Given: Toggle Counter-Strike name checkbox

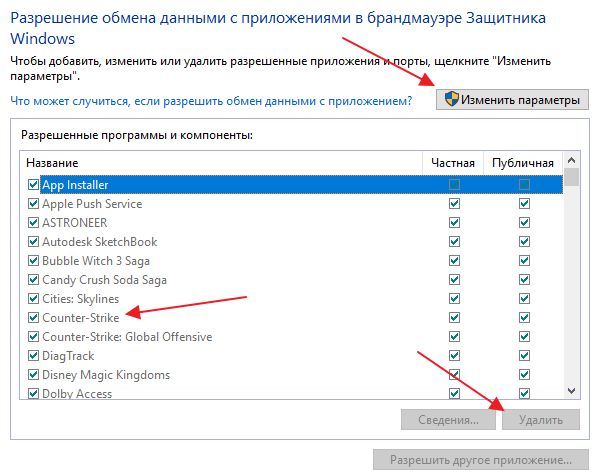Looking at the screenshot, I should pyautogui.click(x=33, y=317).
